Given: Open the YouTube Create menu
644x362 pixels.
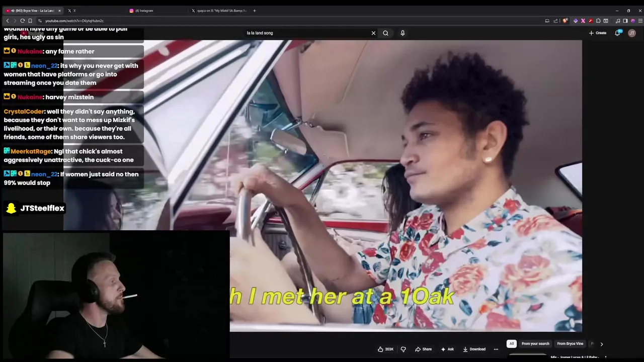Looking at the screenshot, I should point(598,33).
